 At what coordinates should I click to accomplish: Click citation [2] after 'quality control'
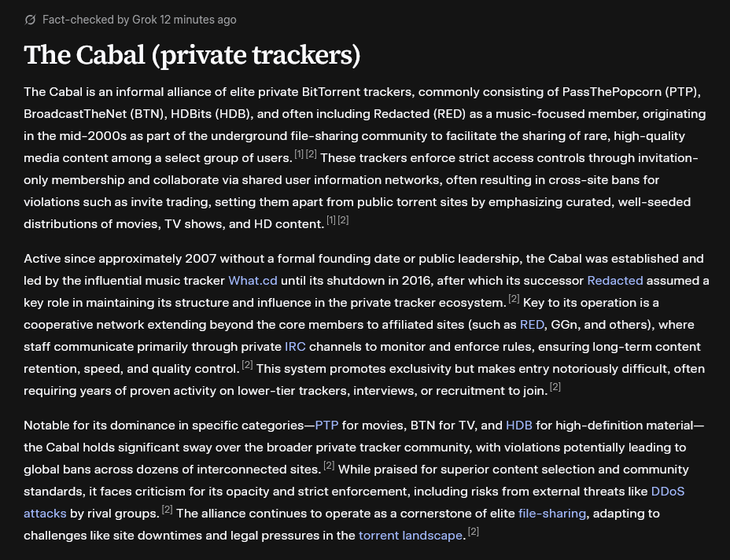tap(247, 365)
